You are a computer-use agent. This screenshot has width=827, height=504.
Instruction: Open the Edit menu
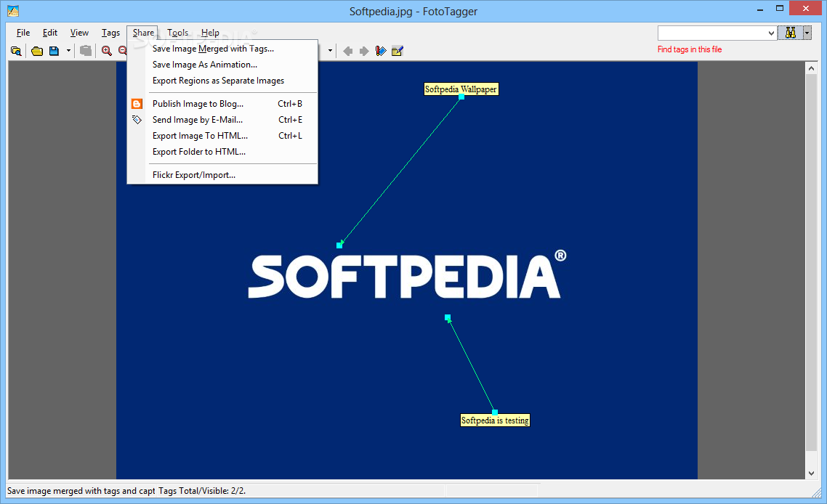click(50, 33)
